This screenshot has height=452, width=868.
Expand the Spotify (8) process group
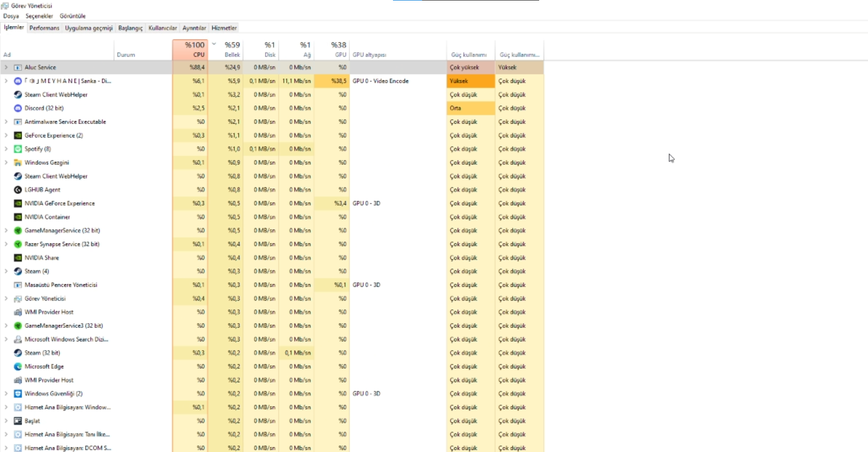click(6, 149)
